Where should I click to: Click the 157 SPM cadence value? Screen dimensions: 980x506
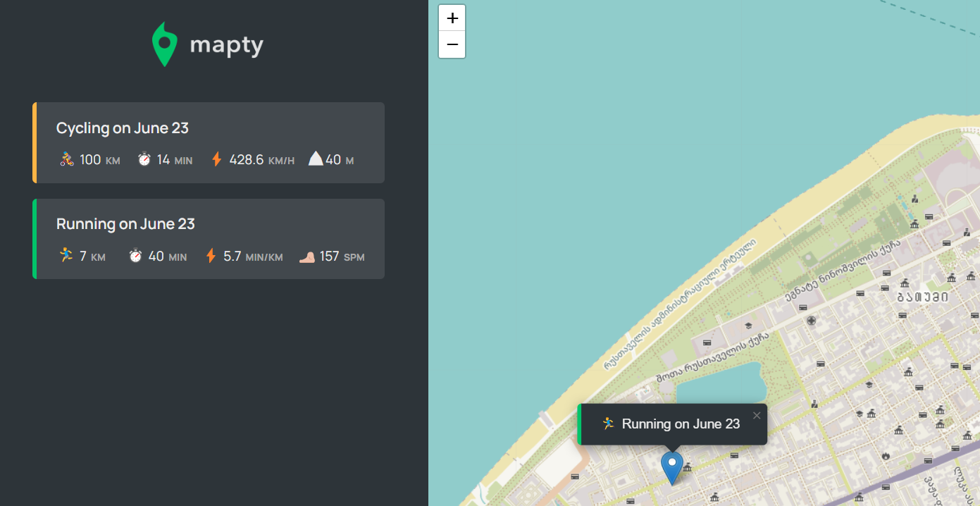pos(342,257)
